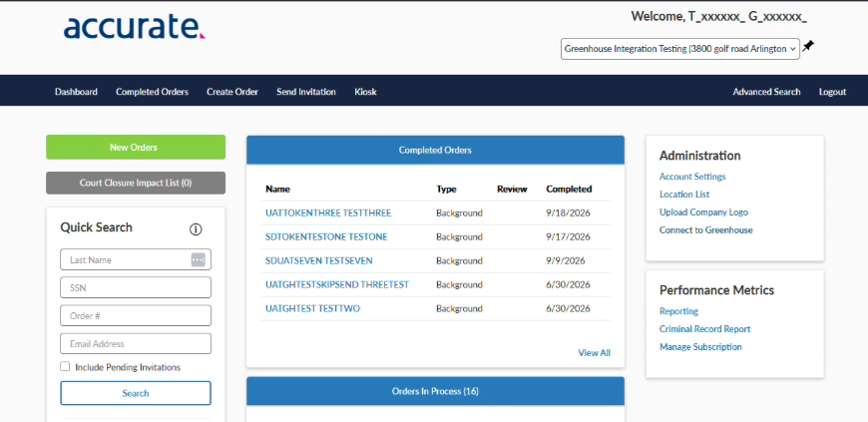Viewport: 868px width, 422px height.
Task: Click the Performance Metrics heading
Action: pos(716,290)
